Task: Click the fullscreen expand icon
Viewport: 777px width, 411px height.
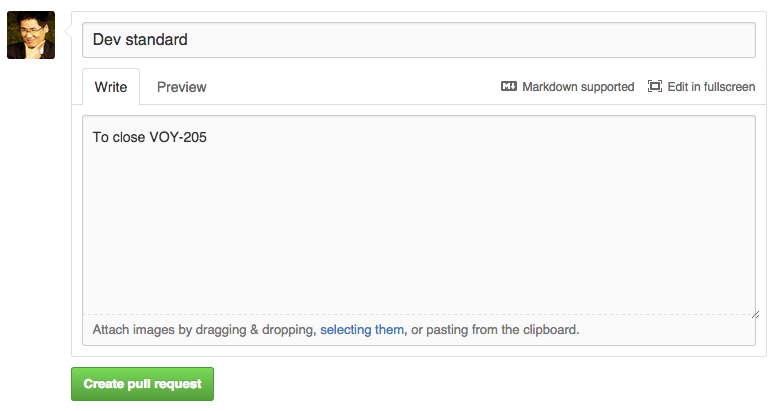Action: click(x=655, y=87)
